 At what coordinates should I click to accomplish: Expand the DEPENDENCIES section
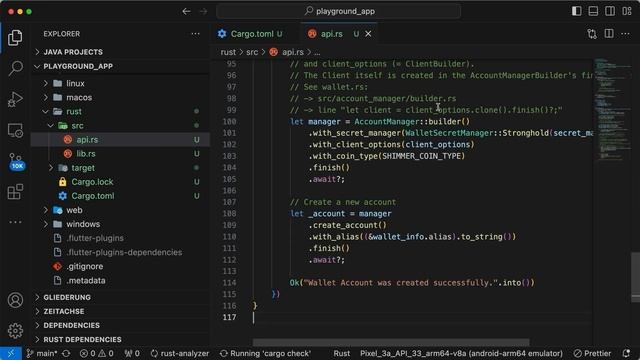(x=120, y=325)
